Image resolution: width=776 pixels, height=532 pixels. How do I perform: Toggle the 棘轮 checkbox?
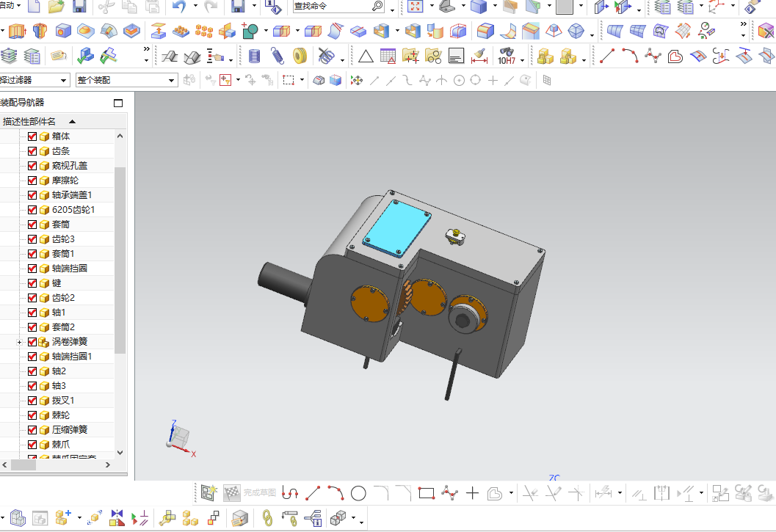[x=32, y=415]
